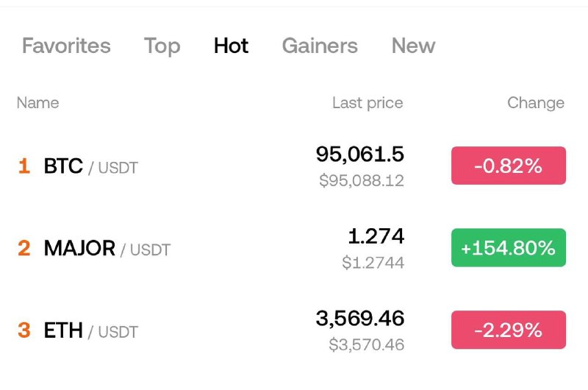Image resolution: width=588 pixels, height=390 pixels.
Task: Select the Hot tab
Action: pyautogui.click(x=231, y=46)
